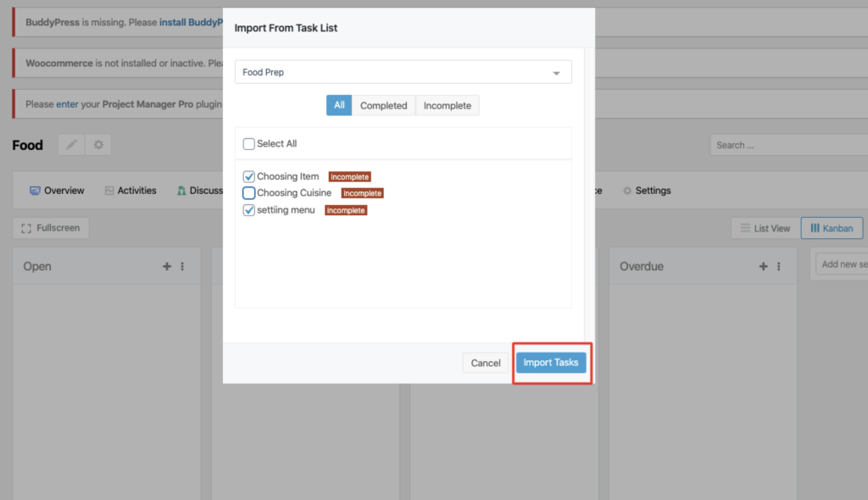Enter Fullscreen mode

(x=51, y=228)
